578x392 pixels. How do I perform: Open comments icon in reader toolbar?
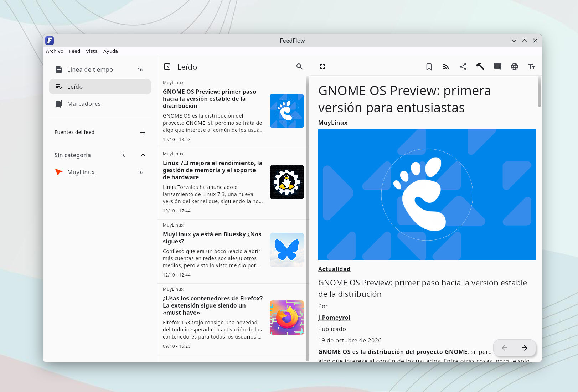pos(497,67)
